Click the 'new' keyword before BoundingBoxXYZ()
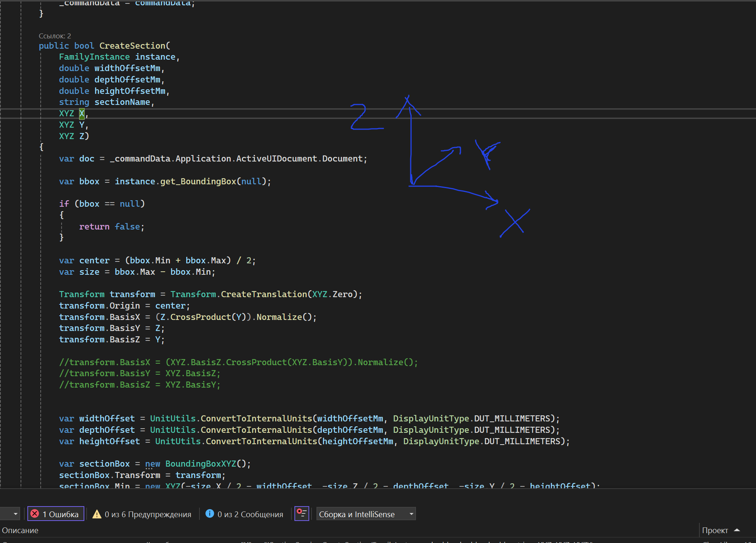 pyautogui.click(x=152, y=464)
